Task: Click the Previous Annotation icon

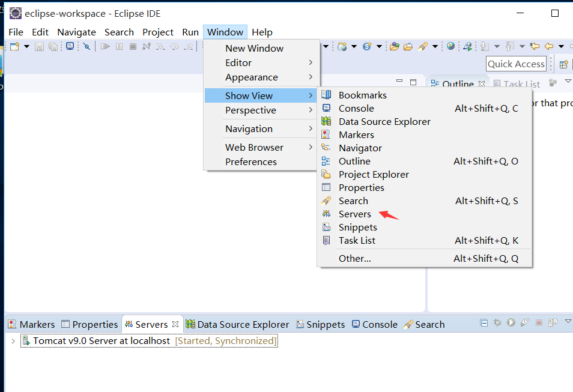Action: [x=510, y=46]
